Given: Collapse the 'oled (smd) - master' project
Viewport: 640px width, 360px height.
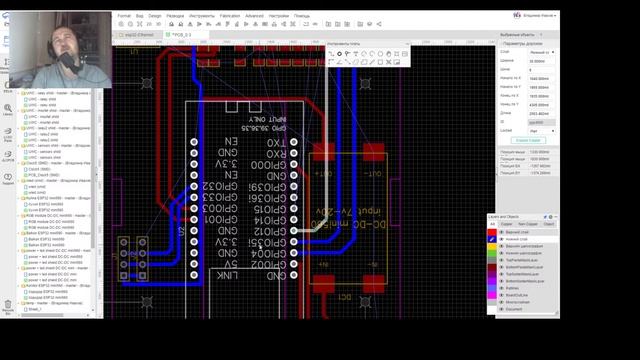Looking at the screenshot, I should (19, 180).
